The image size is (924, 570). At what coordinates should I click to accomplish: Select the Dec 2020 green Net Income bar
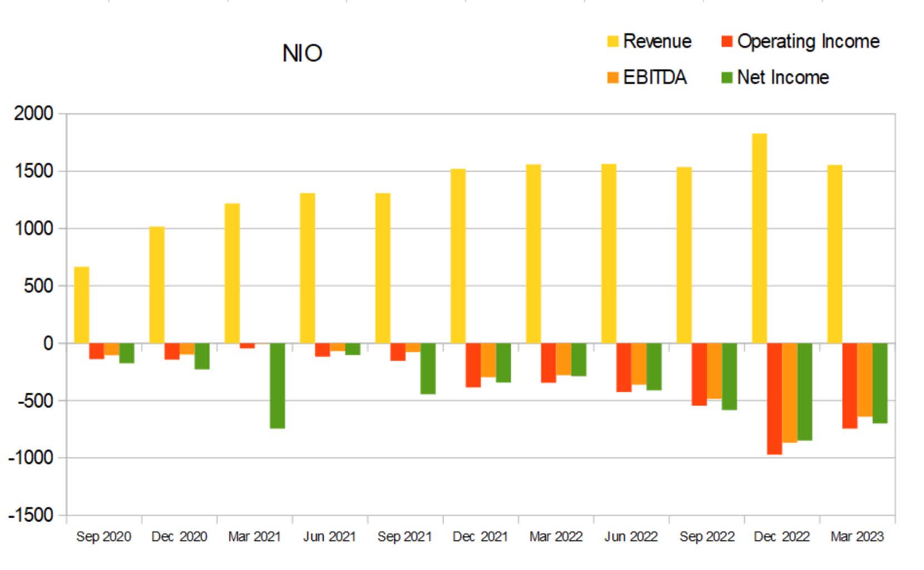tap(202, 356)
